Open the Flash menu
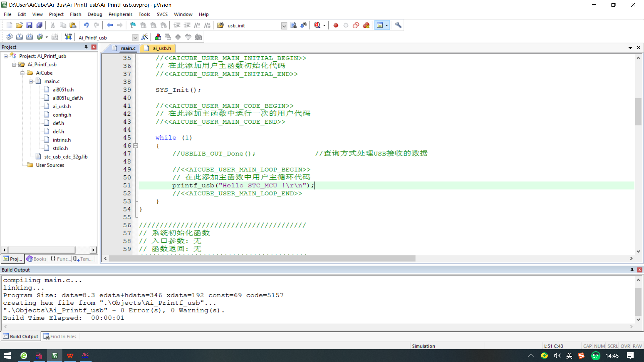Image resolution: width=644 pixels, height=362 pixels. coord(75,14)
